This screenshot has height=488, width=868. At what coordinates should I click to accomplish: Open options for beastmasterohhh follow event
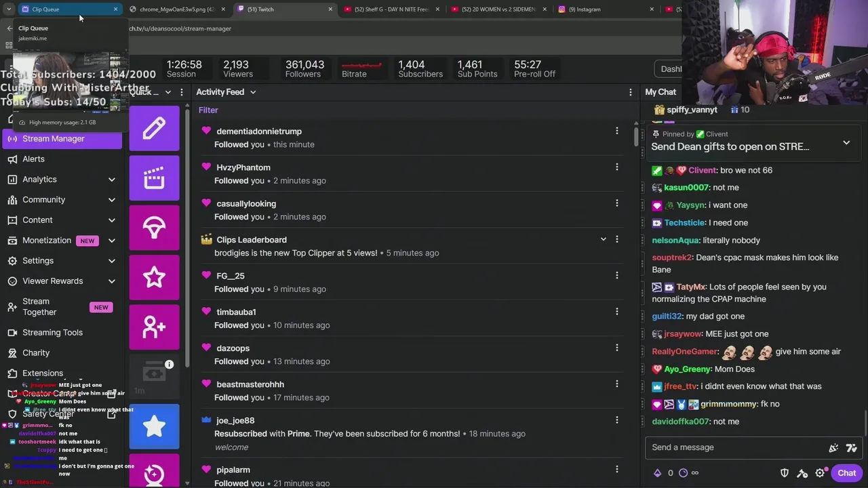coord(616,384)
